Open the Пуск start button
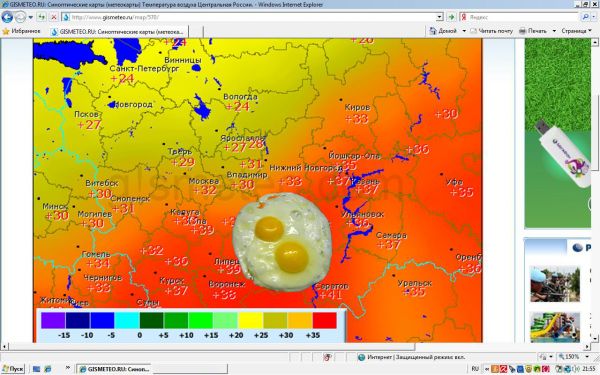 point(13,369)
